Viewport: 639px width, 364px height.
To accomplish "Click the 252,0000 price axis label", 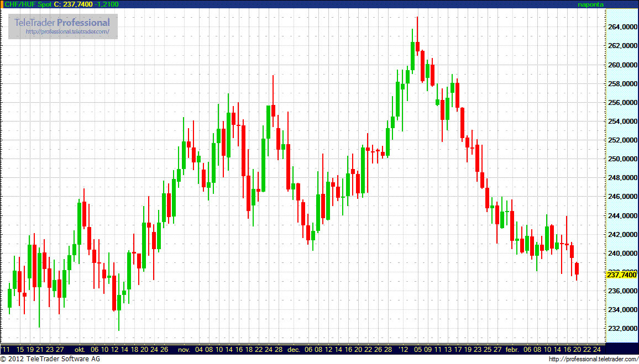I will pyautogui.click(x=622, y=140).
